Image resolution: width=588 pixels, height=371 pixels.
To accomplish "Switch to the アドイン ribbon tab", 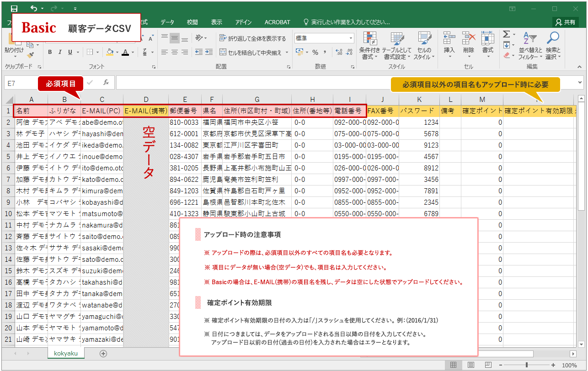I will coord(243,22).
